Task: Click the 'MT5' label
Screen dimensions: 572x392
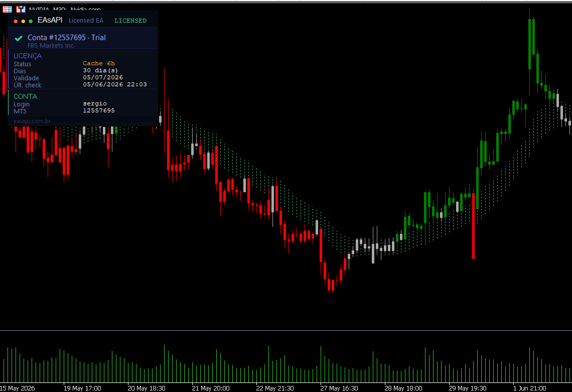Action: click(x=20, y=111)
